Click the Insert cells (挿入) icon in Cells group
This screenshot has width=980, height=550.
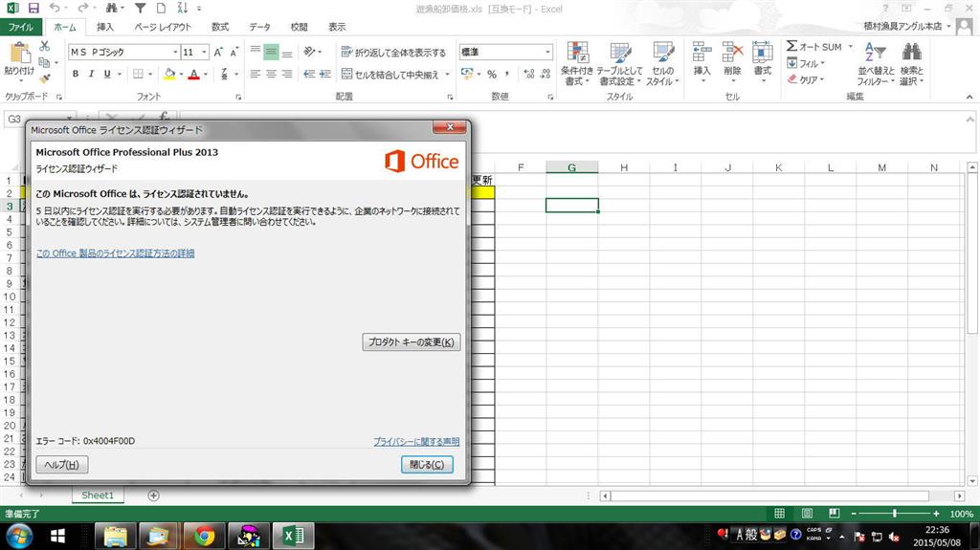coord(702,53)
